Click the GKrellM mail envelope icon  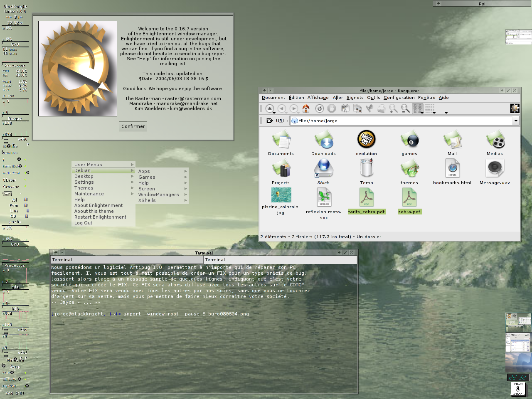point(7,194)
